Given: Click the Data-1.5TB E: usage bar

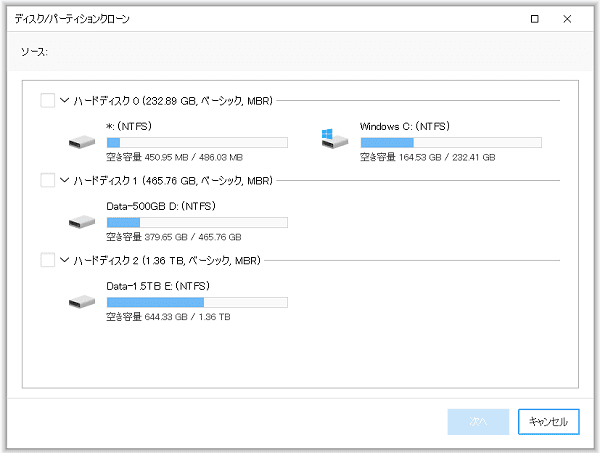Looking at the screenshot, I should point(197,302).
